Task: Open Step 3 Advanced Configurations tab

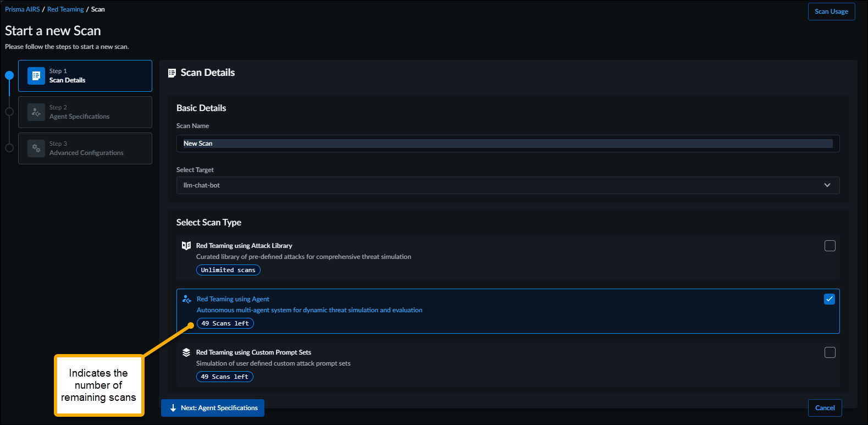Action: (85, 148)
